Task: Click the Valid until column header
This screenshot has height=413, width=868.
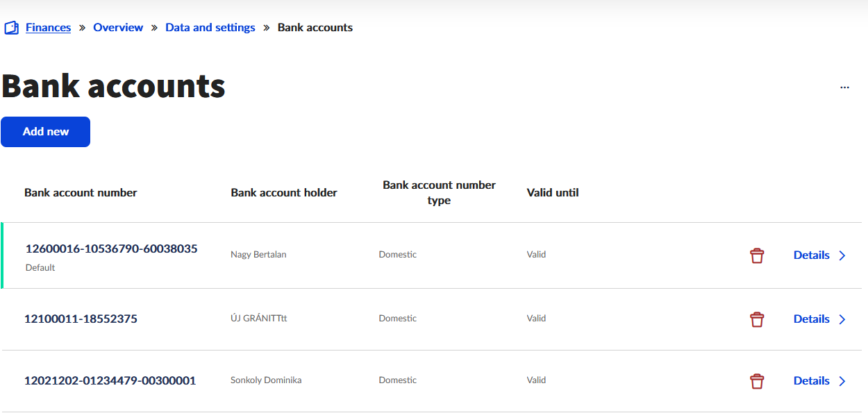Action: [553, 193]
